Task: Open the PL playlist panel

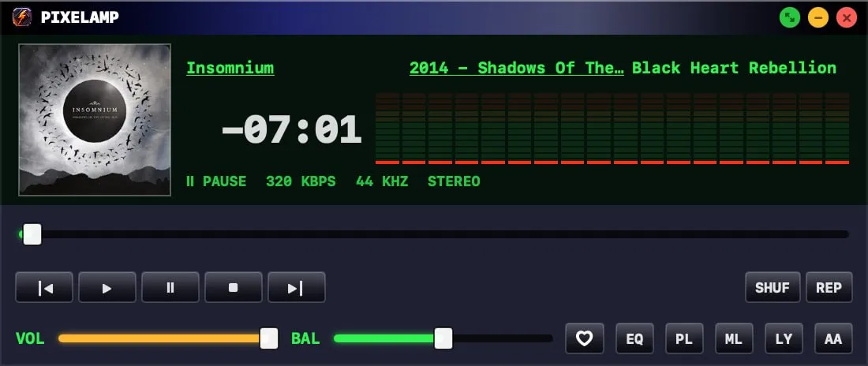Action: pyautogui.click(x=684, y=338)
